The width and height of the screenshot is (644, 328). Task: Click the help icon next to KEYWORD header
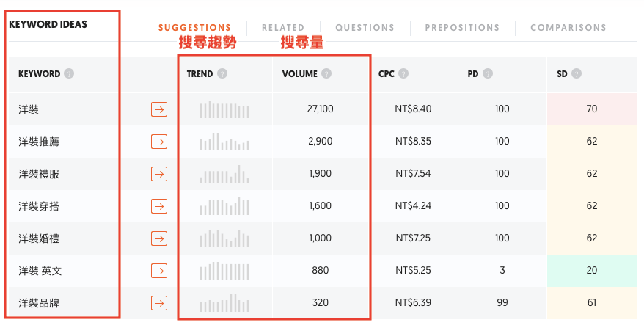[69, 73]
